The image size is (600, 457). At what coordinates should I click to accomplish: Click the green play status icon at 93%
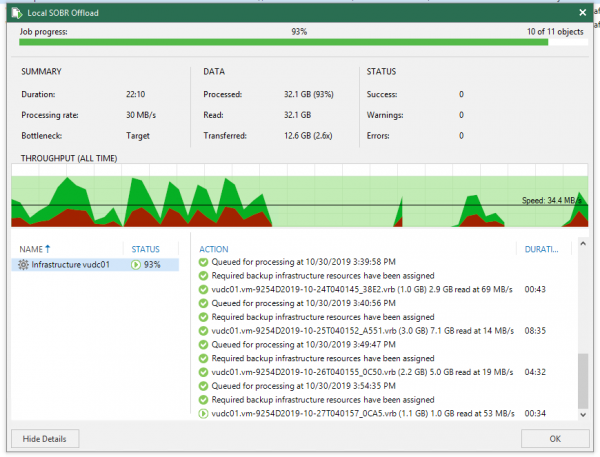[136, 265]
